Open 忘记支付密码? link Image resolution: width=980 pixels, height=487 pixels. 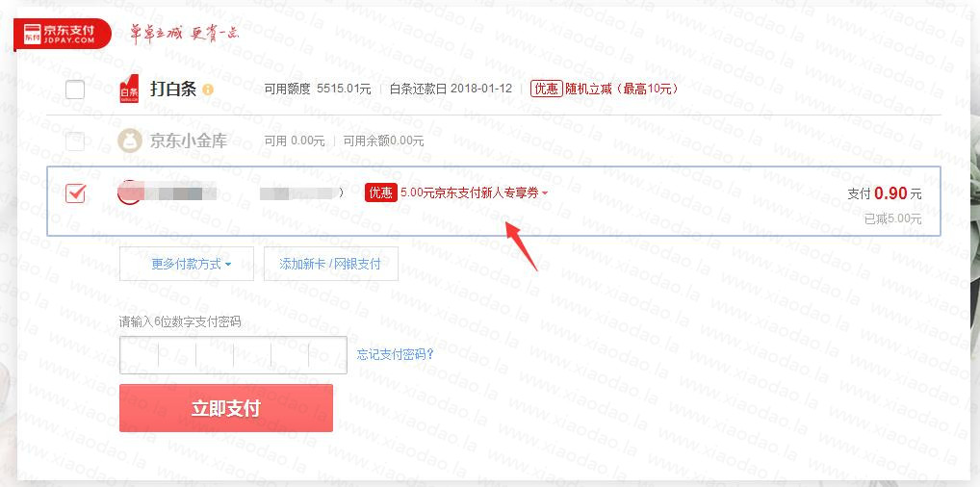(x=395, y=354)
